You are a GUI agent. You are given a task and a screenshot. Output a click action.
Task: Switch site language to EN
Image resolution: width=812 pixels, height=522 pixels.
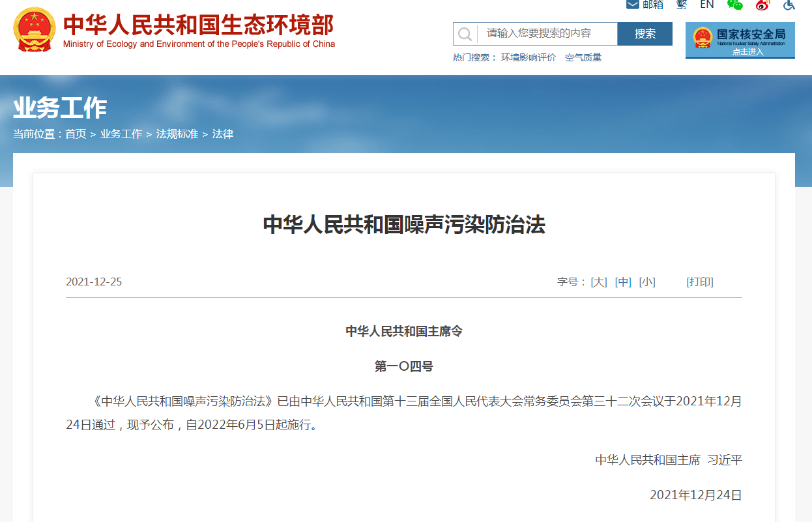click(707, 5)
